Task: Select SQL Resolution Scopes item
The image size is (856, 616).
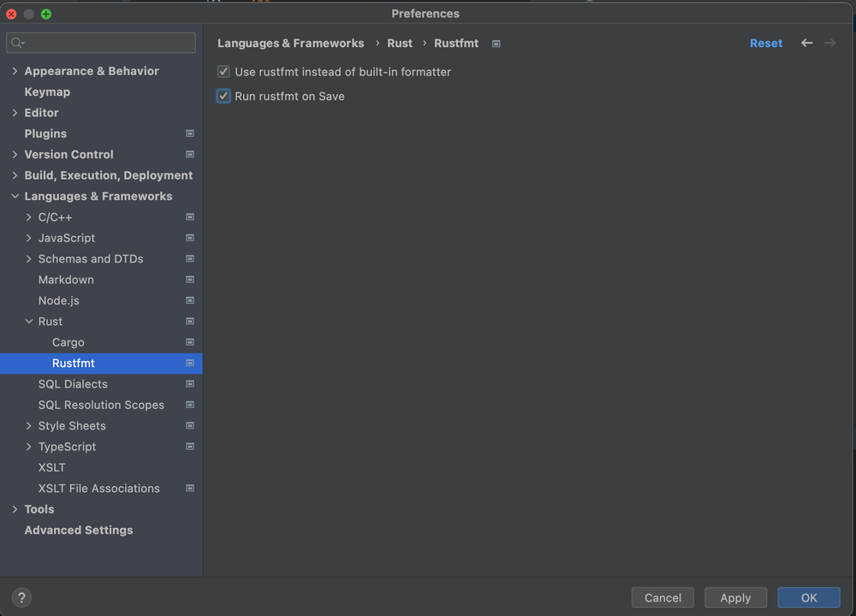Action: pyautogui.click(x=101, y=405)
